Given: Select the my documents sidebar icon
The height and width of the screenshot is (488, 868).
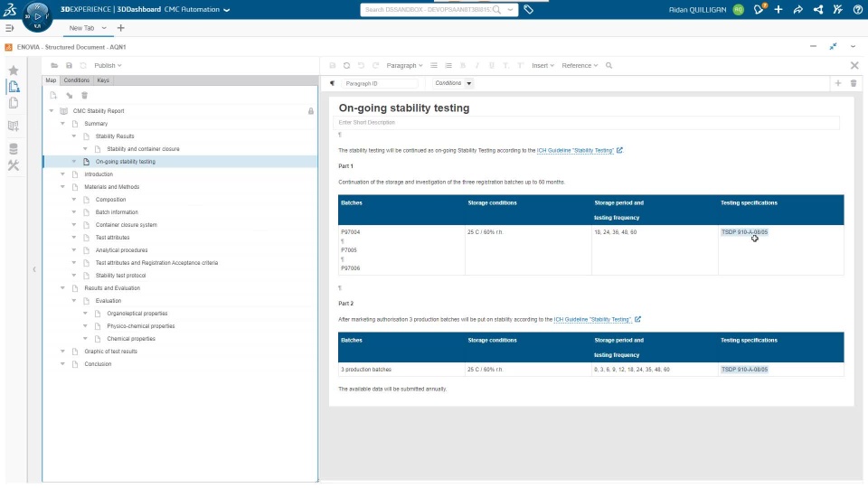Looking at the screenshot, I should (14, 87).
